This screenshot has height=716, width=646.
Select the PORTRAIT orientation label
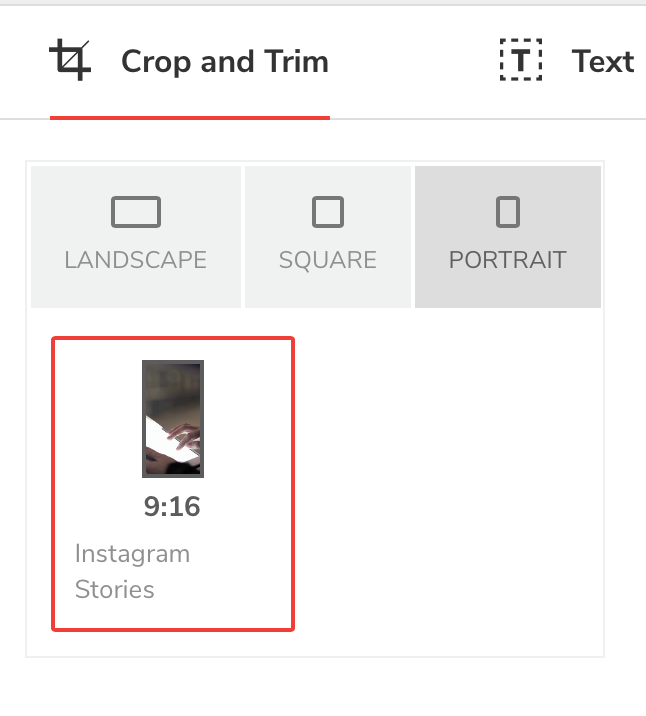(508, 260)
